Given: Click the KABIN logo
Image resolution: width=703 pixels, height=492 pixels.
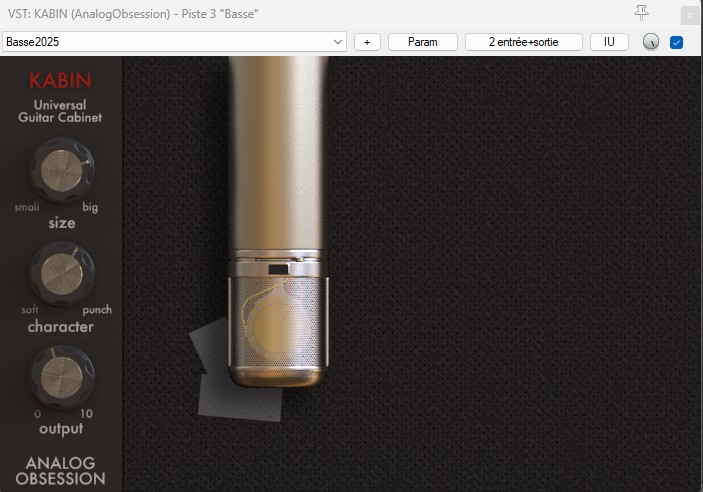Looking at the screenshot, I should 61,81.
